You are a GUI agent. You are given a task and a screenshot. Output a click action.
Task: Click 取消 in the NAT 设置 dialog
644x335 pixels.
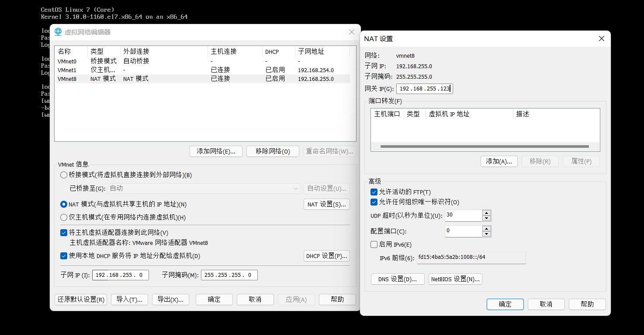(546, 304)
